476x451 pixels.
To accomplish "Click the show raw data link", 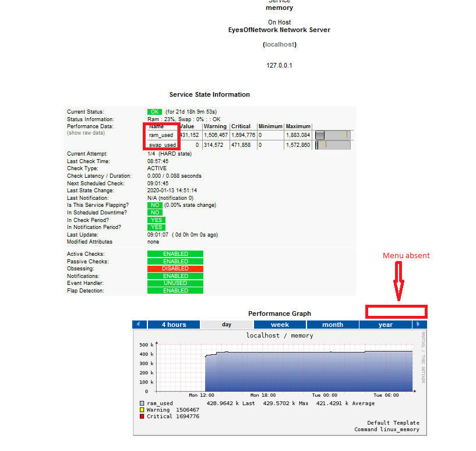I will [86, 133].
